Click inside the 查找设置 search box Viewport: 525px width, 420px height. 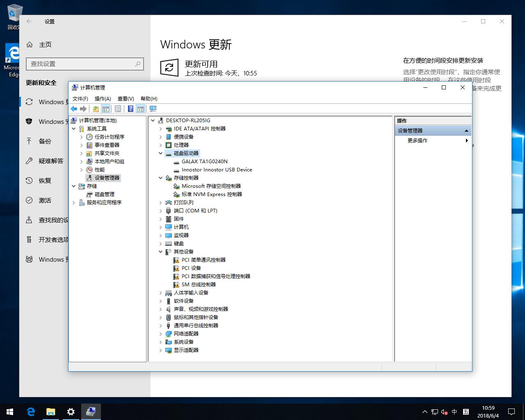point(82,64)
